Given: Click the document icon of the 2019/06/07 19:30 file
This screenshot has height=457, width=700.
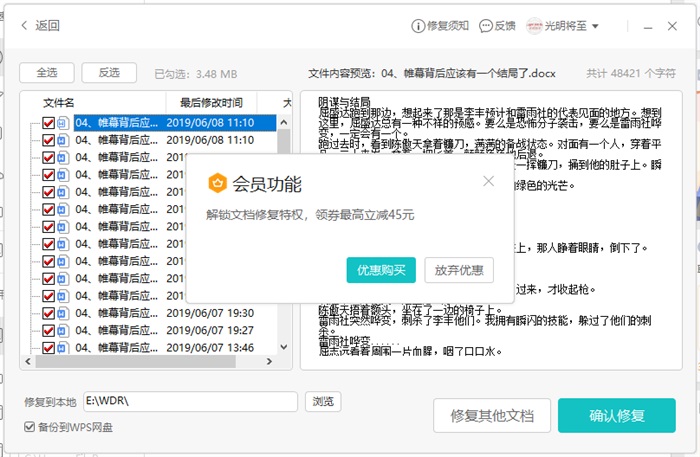Looking at the screenshot, I should tap(63, 313).
